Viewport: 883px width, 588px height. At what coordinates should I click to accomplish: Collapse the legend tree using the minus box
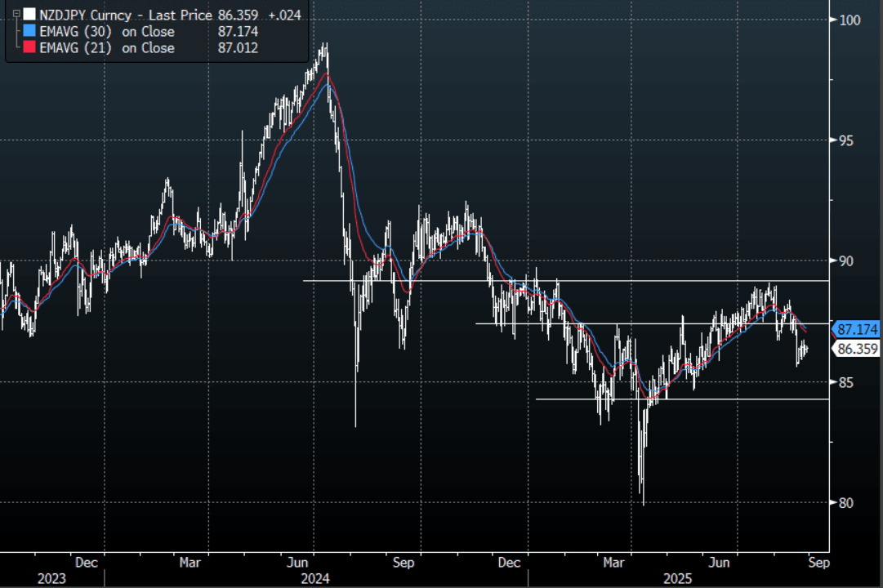click(16, 14)
